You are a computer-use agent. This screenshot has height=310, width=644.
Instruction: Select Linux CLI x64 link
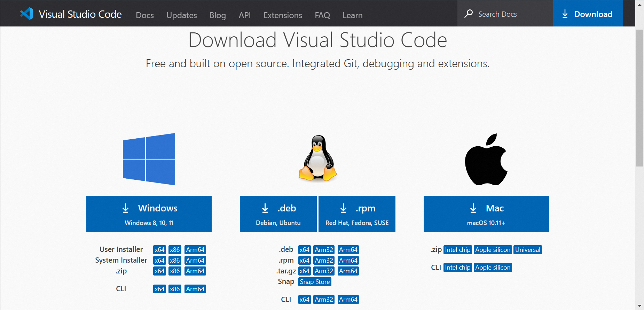click(x=304, y=300)
